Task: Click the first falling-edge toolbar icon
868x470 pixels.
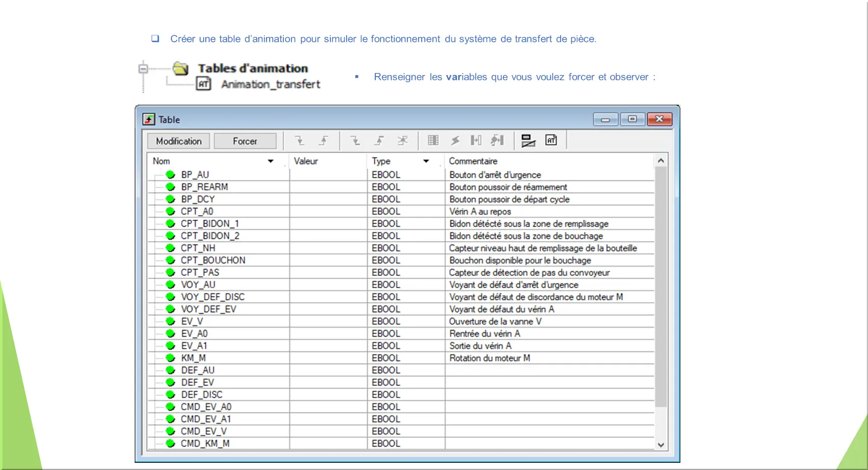Action: point(300,140)
